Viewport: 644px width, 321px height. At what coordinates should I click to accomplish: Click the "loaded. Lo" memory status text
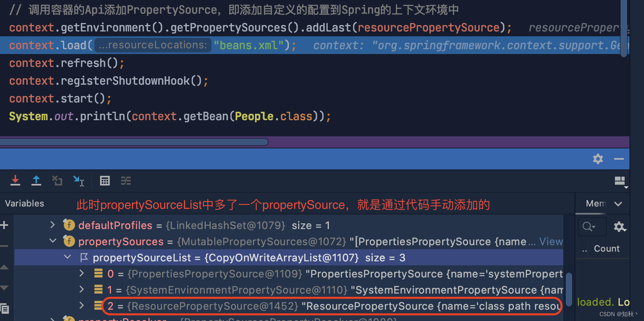tap(603, 302)
